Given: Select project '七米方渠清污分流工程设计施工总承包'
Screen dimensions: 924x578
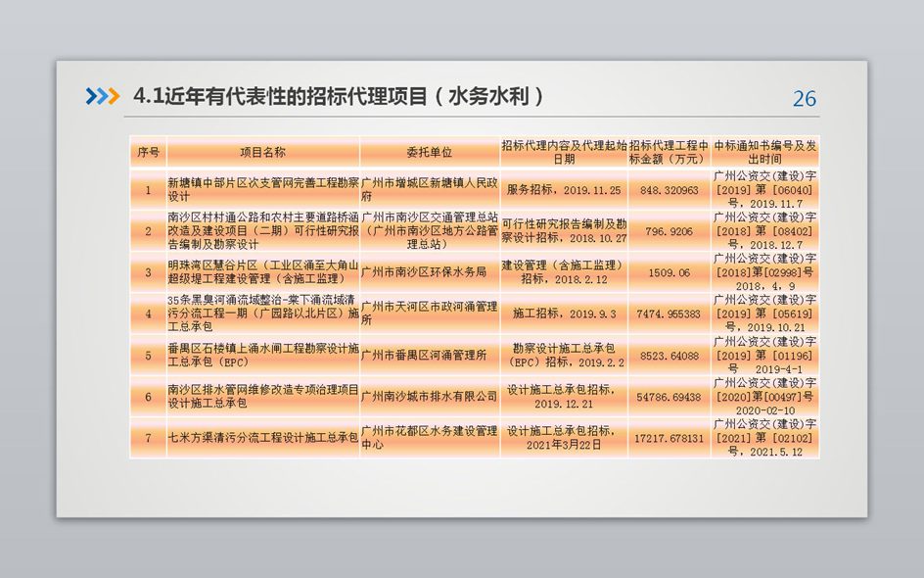Looking at the screenshot, I should tap(262, 438).
